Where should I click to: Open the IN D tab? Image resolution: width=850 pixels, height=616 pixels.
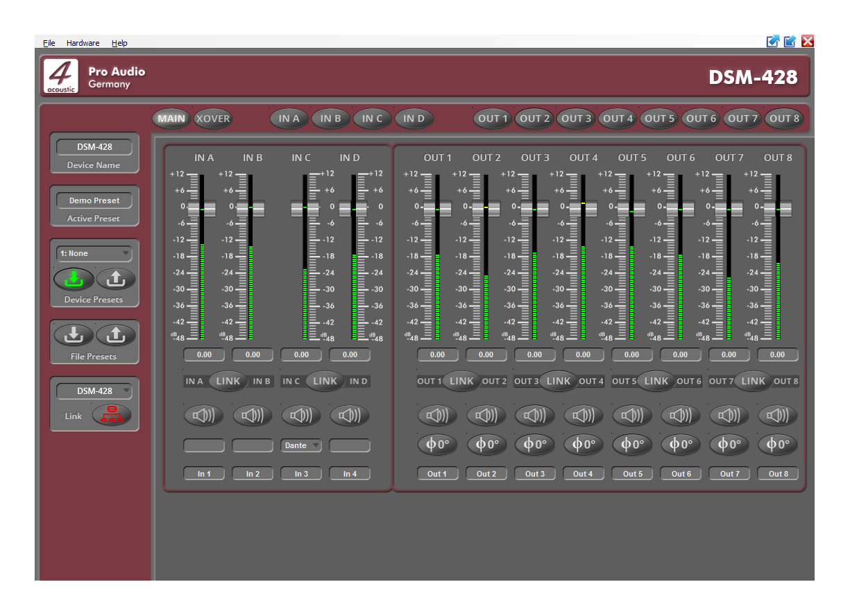(x=414, y=119)
